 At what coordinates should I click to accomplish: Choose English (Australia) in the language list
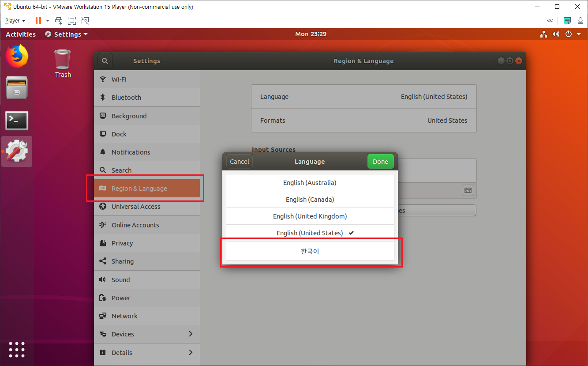click(310, 183)
